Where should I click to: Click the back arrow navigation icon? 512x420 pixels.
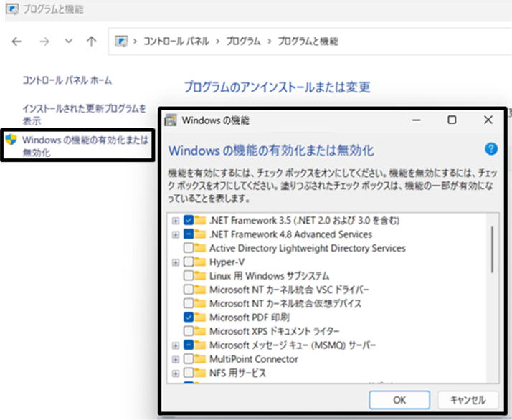click(16, 42)
